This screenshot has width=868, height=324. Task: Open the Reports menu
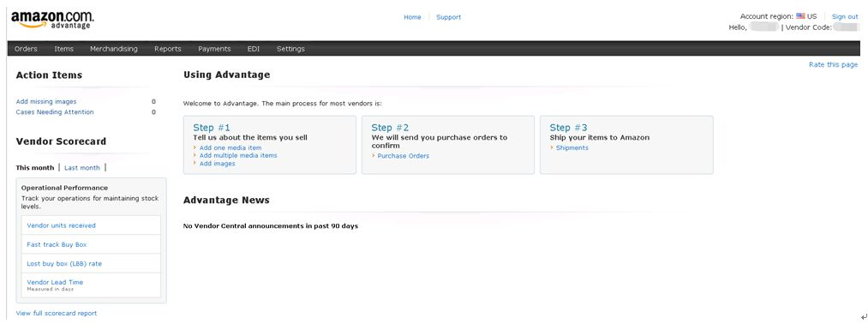pyautogui.click(x=168, y=49)
